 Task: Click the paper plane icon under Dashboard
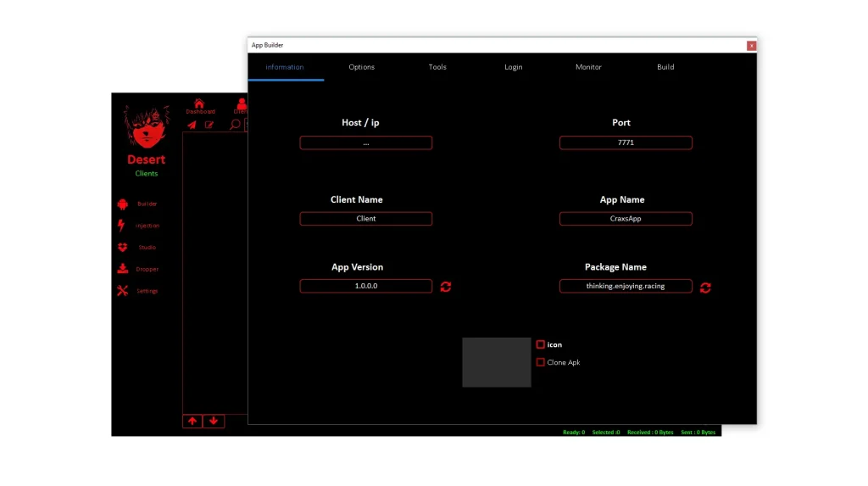click(192, 125)
